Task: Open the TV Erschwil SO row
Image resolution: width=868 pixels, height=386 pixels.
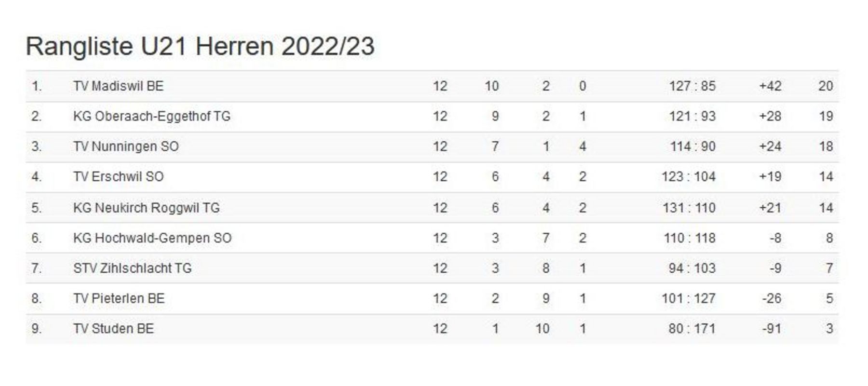Action: coord(432,177)
